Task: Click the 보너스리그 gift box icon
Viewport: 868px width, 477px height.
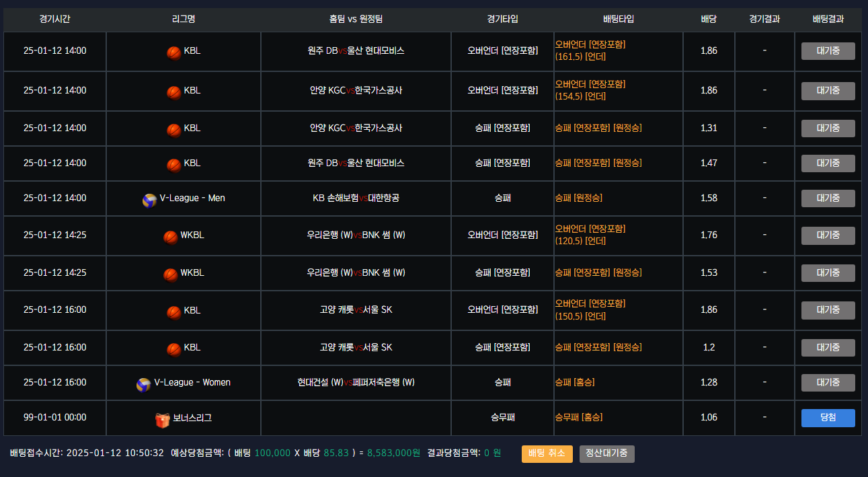Action: pyautogui.click(x=162, y=419)
